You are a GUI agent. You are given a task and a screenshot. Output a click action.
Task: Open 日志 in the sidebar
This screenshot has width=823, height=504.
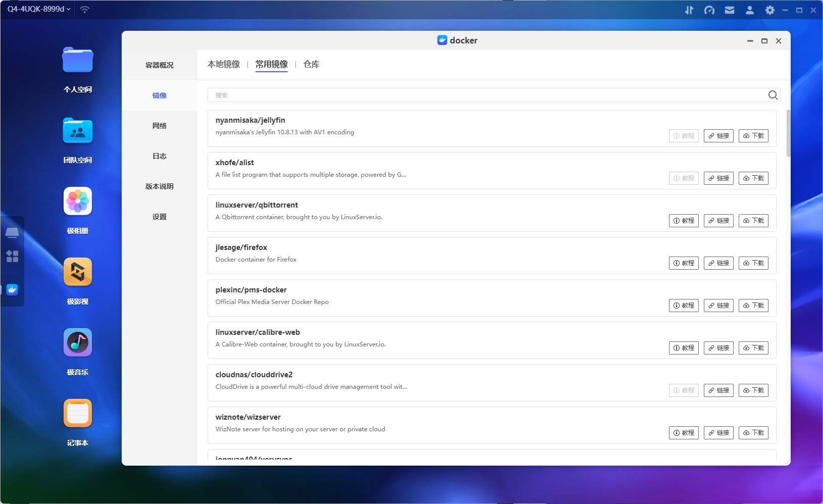click(x=160, y=156)
